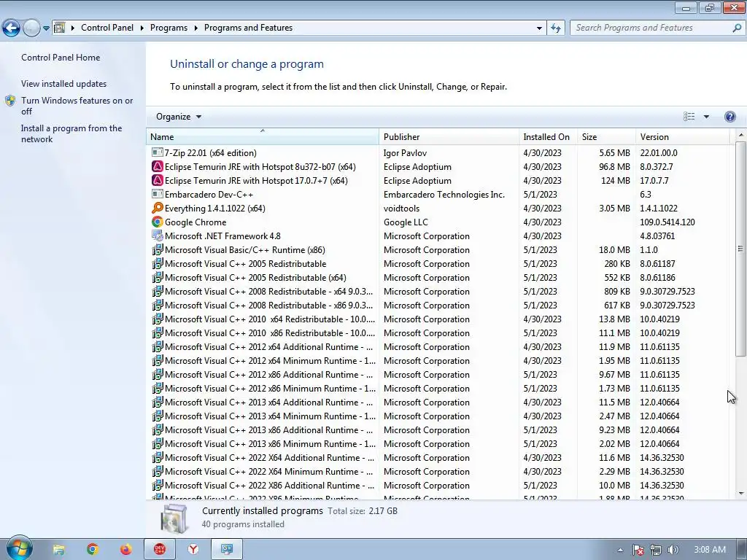The image size is (747, 560).
Task: Select Visual C++ 2012 x64 Minimum Runtime
Action: 438,360
